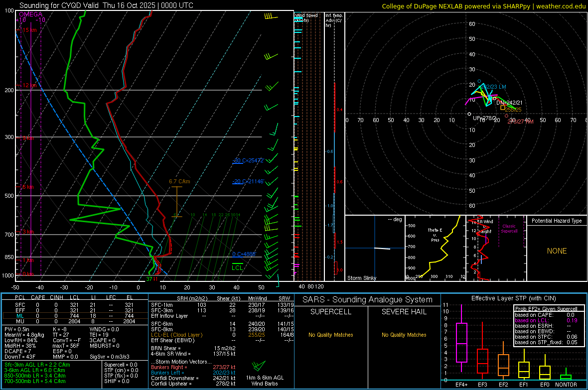Click No Quality Matches under SUPERCELL
Viewport: 588px width, 390px height.
[x=331, y=335]
